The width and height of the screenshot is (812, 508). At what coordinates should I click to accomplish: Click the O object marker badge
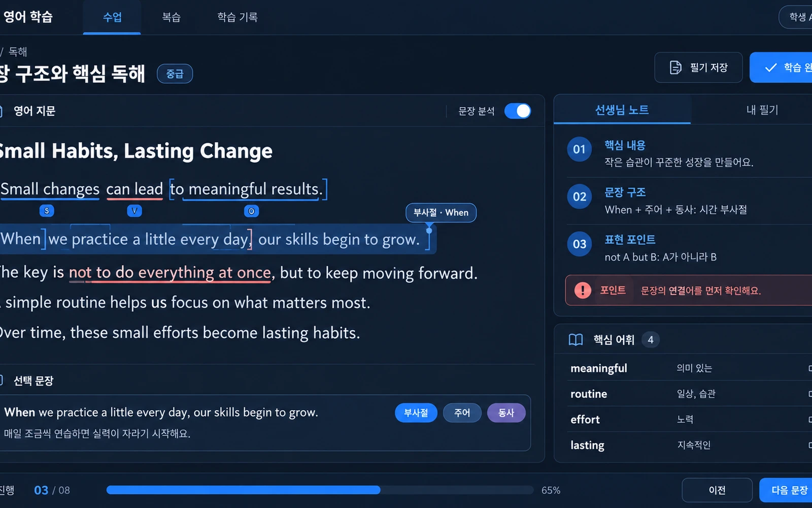[x=251, y=211]
